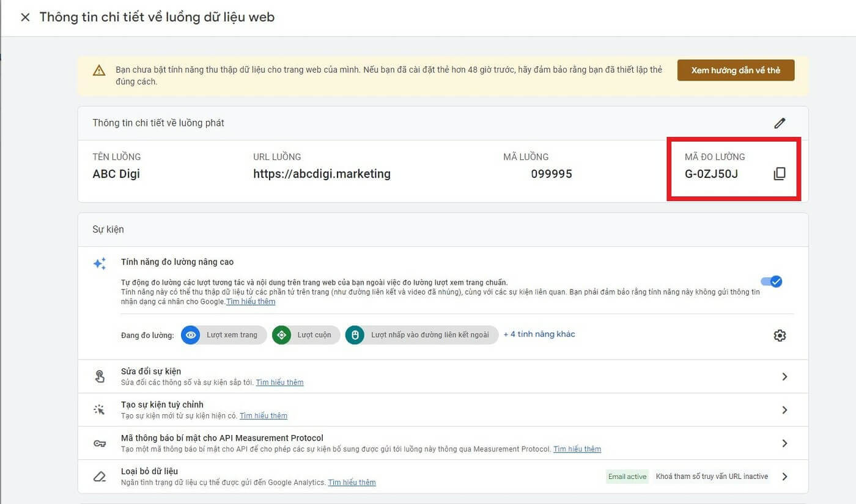Expand the Sửa đổi sự kiện row arrow
The image size is (856, 504).
[784, 377]
